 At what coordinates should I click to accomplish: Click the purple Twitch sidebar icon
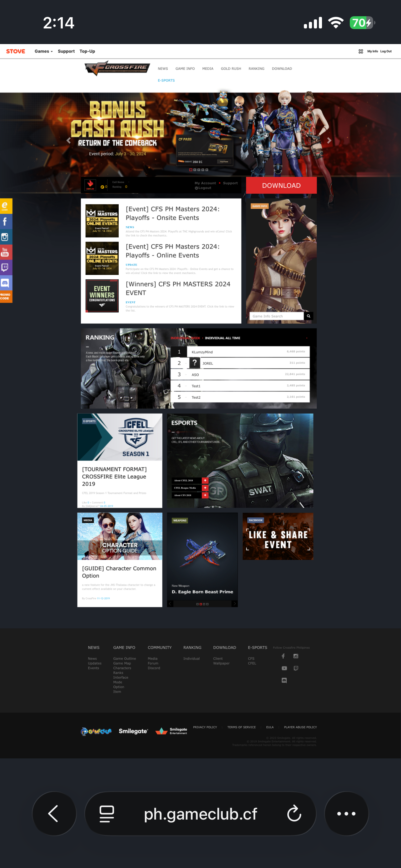click(6, 267)
